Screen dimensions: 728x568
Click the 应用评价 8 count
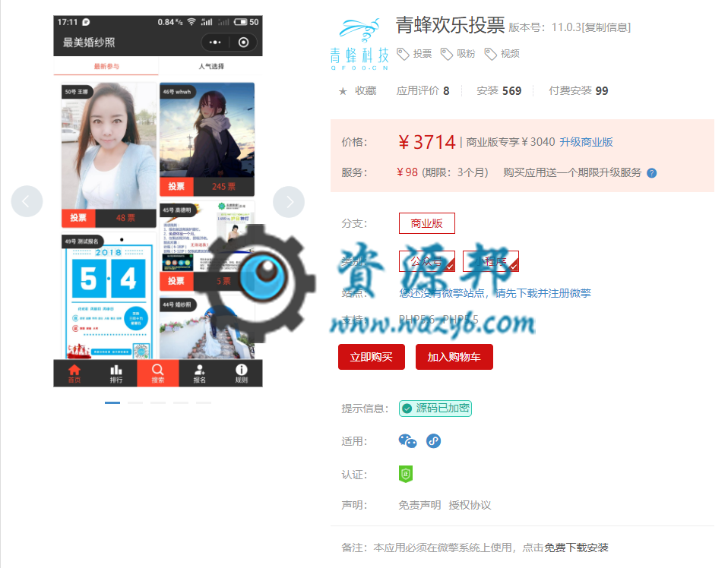click(x=423, y=91)
